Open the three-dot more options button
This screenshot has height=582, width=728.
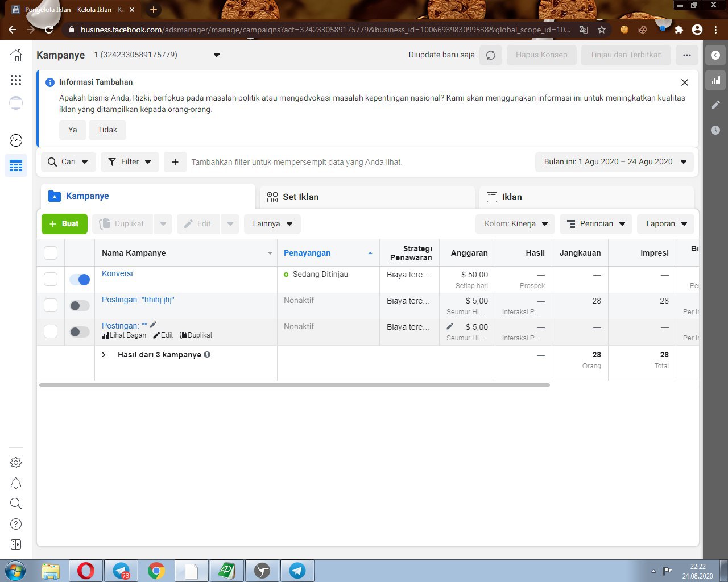687,55
